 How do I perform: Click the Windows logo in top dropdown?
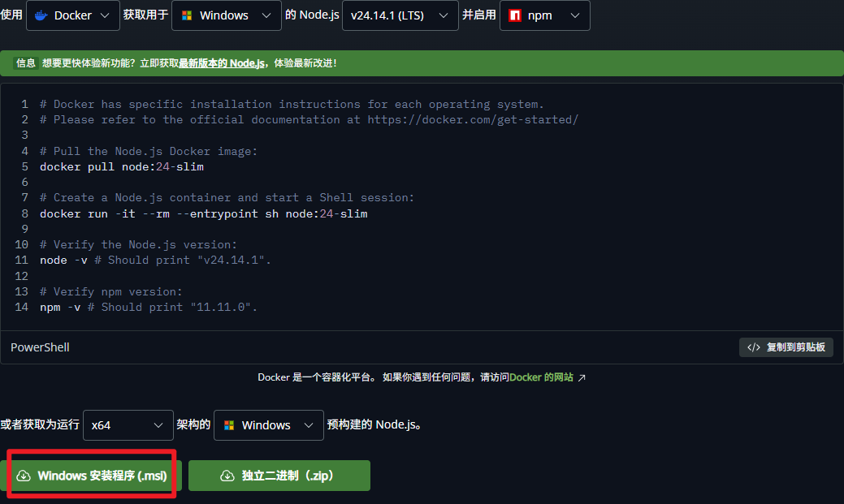(x=187, y=15)
